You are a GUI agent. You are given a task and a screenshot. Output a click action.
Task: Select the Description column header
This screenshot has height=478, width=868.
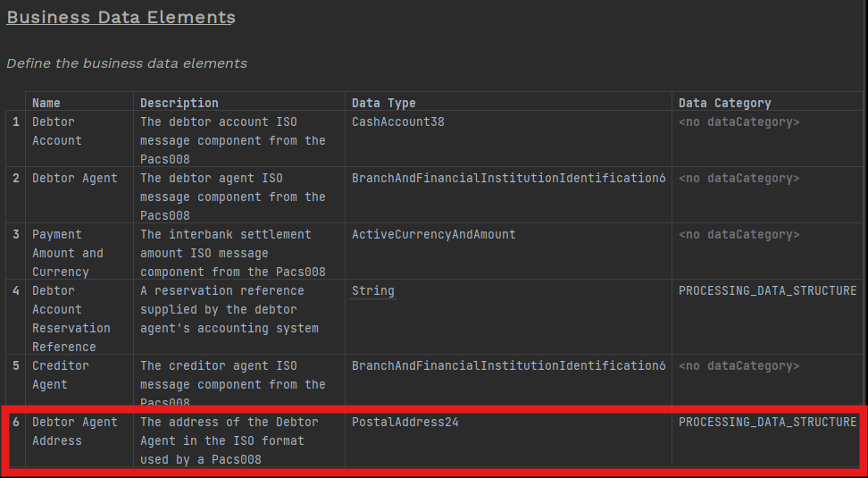(179, 103)
